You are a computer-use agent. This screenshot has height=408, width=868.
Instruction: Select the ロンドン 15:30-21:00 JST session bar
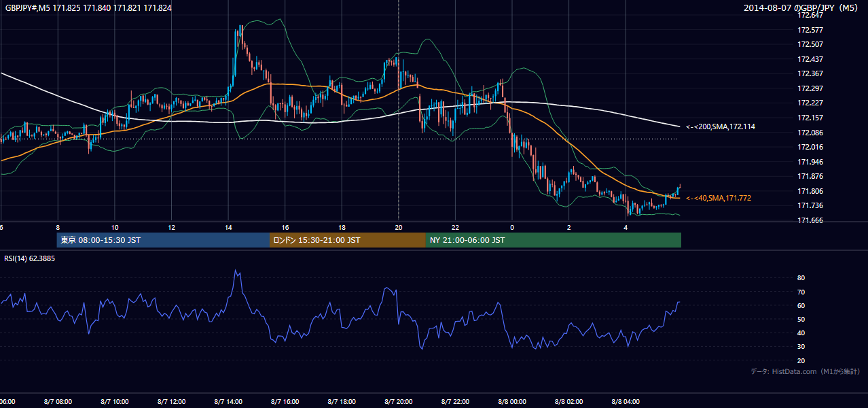pyautogui.click(x=348, y=240)
